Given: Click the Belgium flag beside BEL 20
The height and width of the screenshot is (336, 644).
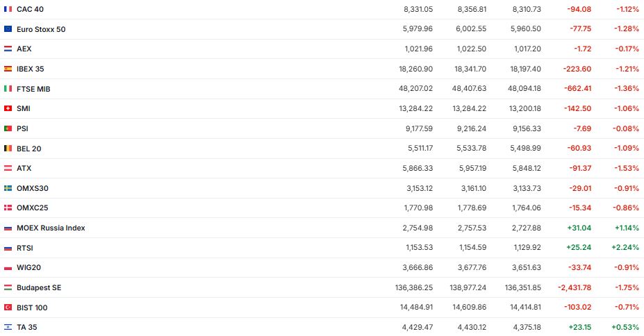Looking at the screenshot, I should (x=8, y=149).
